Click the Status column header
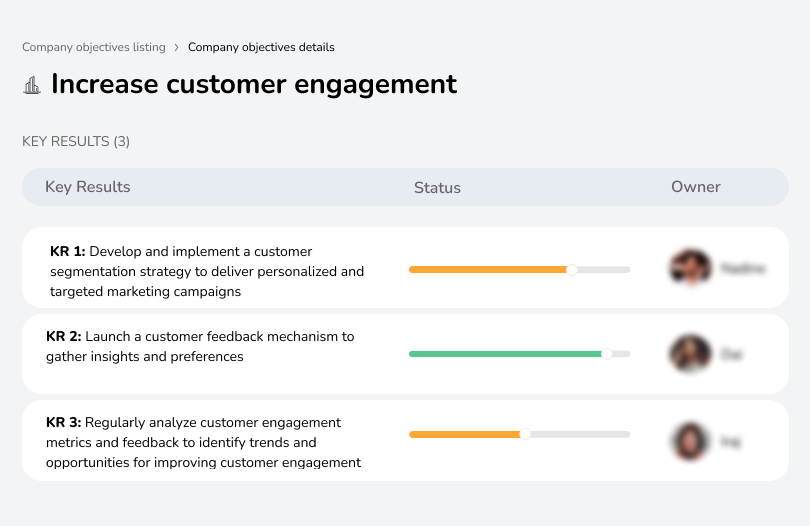Viewport: 810px width, 526px height. (x=437, y=188)
